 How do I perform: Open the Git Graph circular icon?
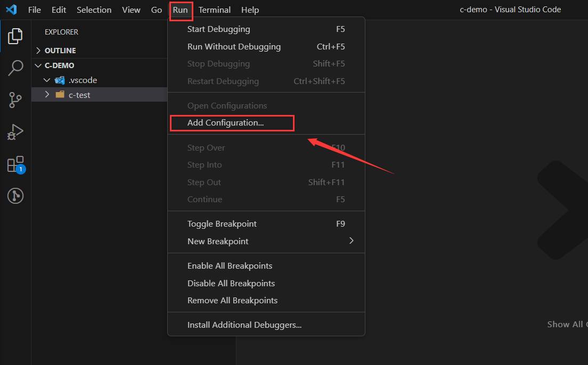pos(15,196)
